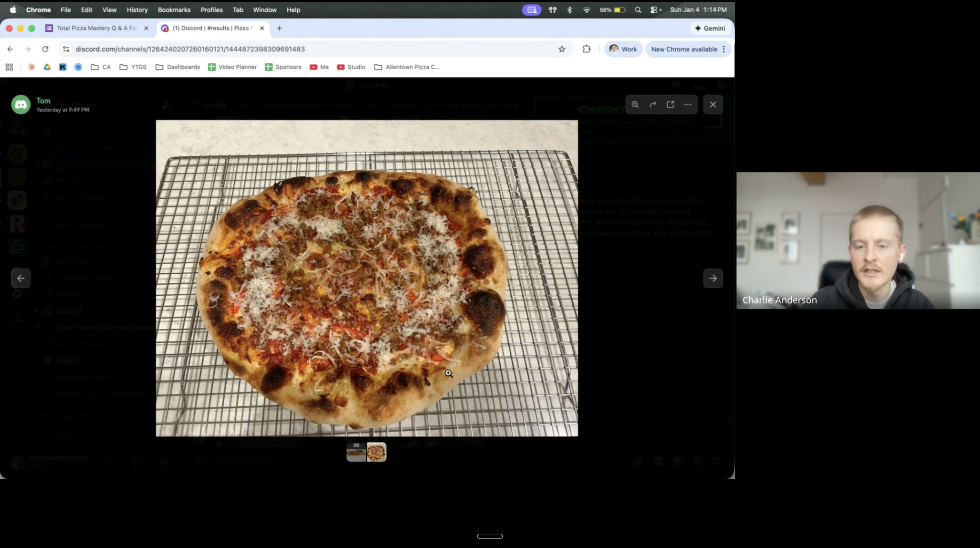Close the image viewer with X
Image resolution: width=980 pixels, height=548 pixels.
[x=713, y=104]
